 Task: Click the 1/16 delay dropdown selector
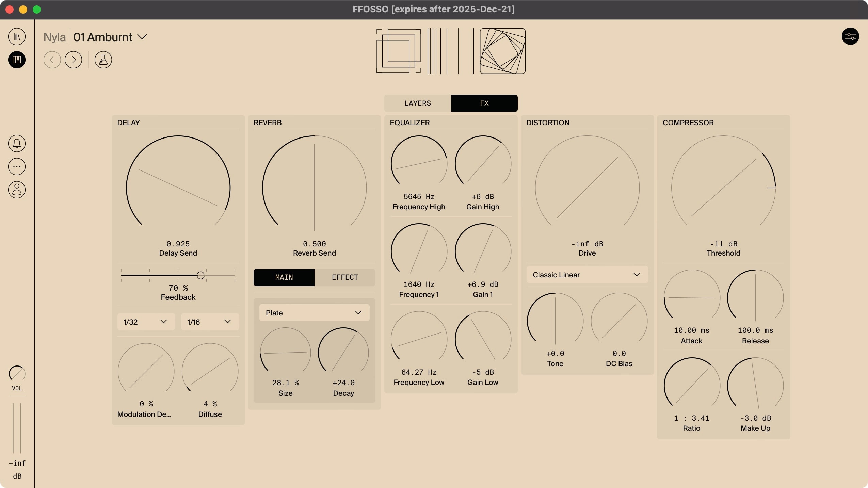point(209,321)
